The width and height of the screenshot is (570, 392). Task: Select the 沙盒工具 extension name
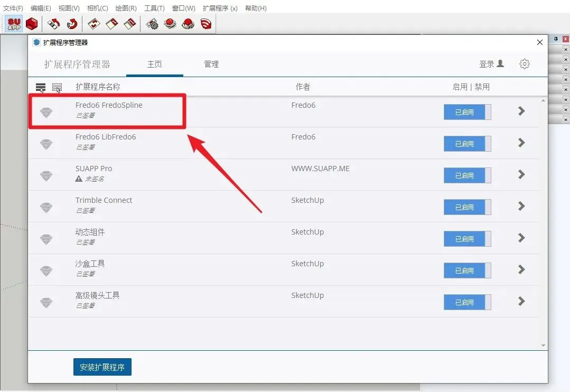point(90,263)
